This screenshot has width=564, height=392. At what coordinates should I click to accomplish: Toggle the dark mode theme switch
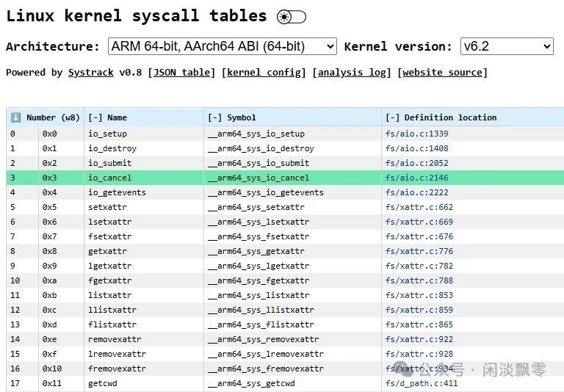pyautogui.click(x=292, y=17)
